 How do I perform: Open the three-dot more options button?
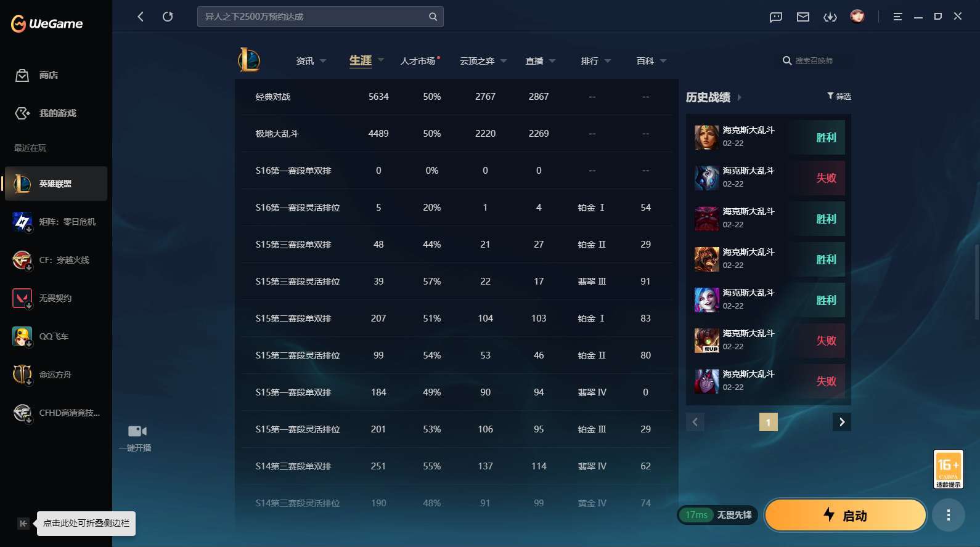point(948,515)
